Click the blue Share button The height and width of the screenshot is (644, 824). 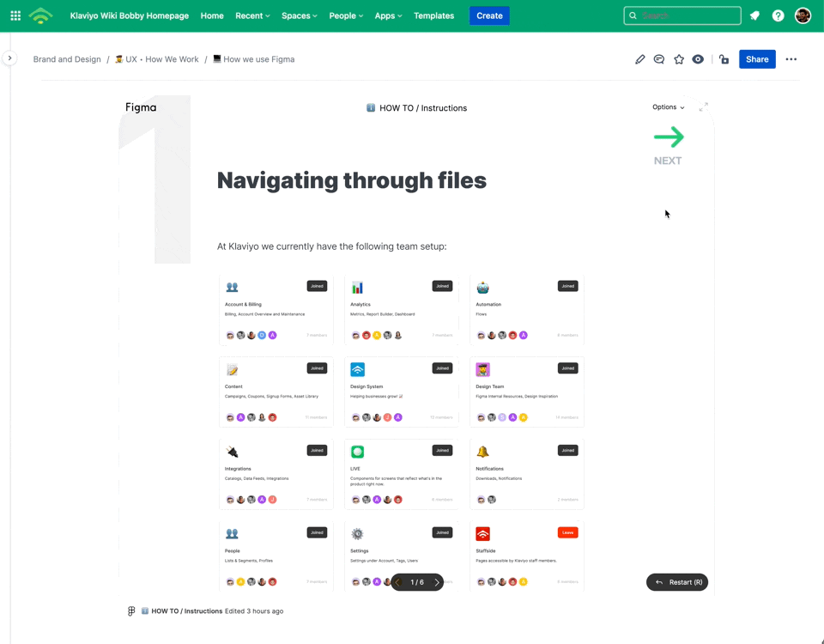point(757,59)
